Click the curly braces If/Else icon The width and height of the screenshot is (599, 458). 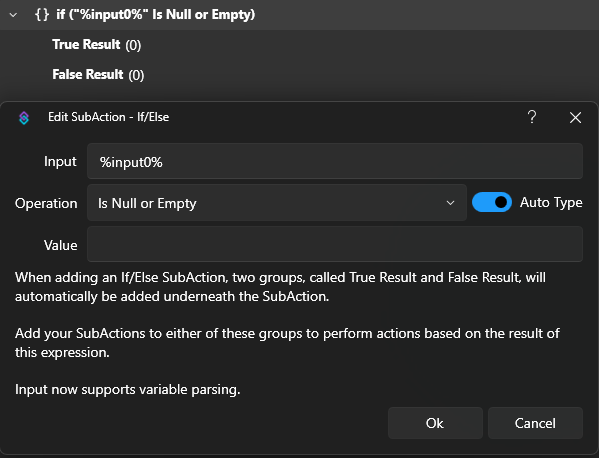click(42, 15)
